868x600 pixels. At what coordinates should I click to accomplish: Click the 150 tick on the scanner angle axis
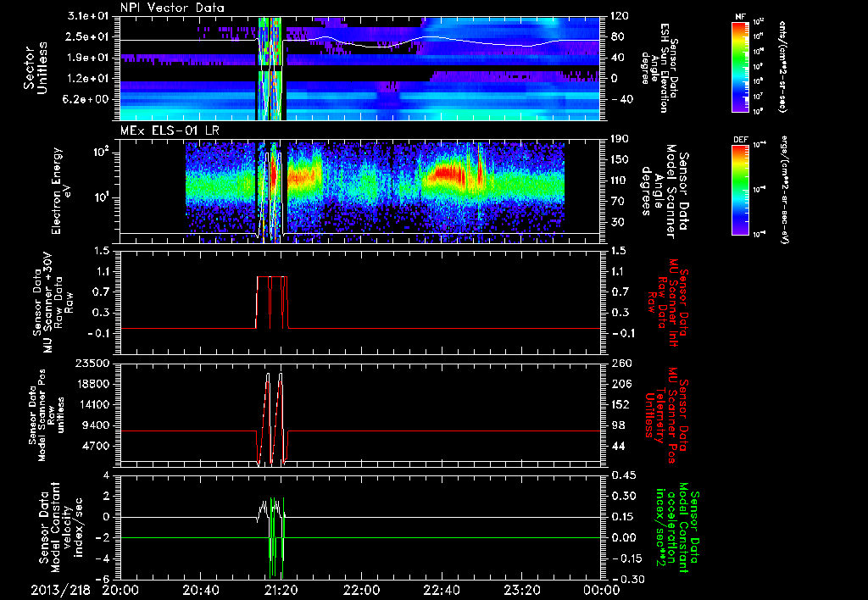pos(620,159)
